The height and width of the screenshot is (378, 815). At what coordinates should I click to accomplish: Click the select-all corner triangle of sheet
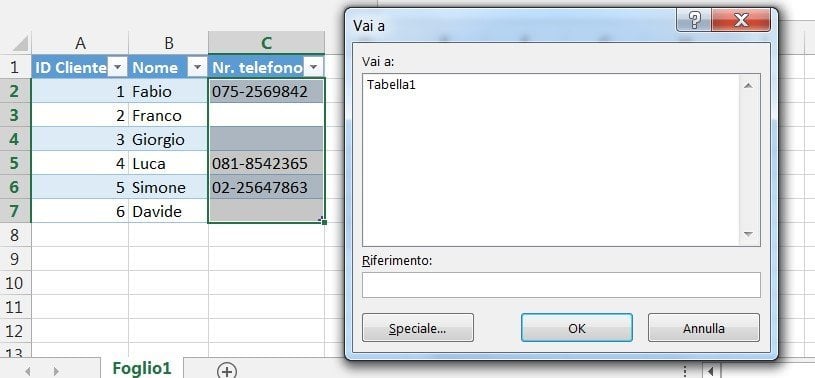pyautogui.click(x=20, y=43)
